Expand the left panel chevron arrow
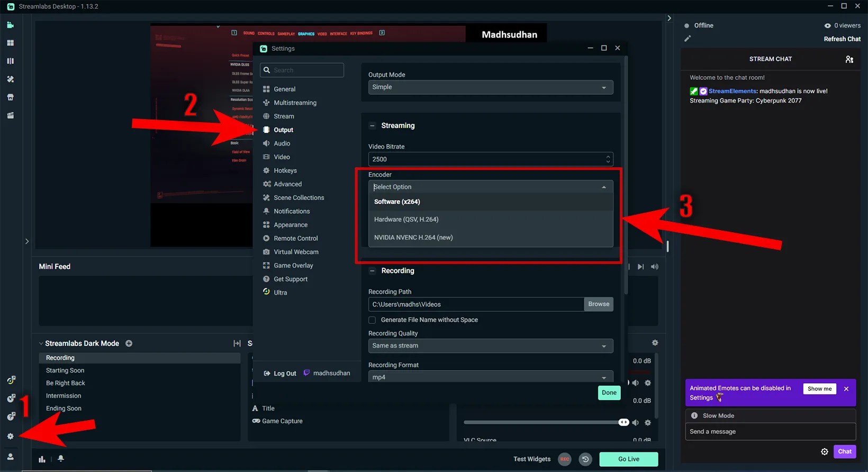 (x=27, y=241)
